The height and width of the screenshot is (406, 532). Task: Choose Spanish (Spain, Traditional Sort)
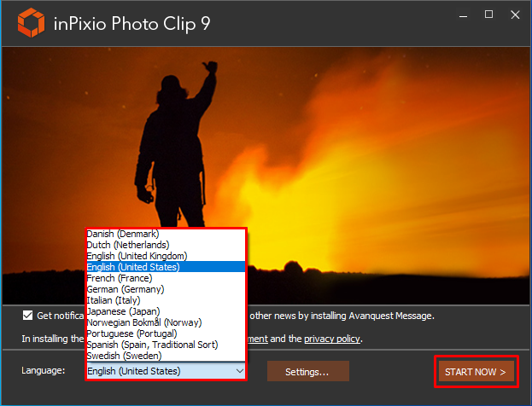[166, 345]
